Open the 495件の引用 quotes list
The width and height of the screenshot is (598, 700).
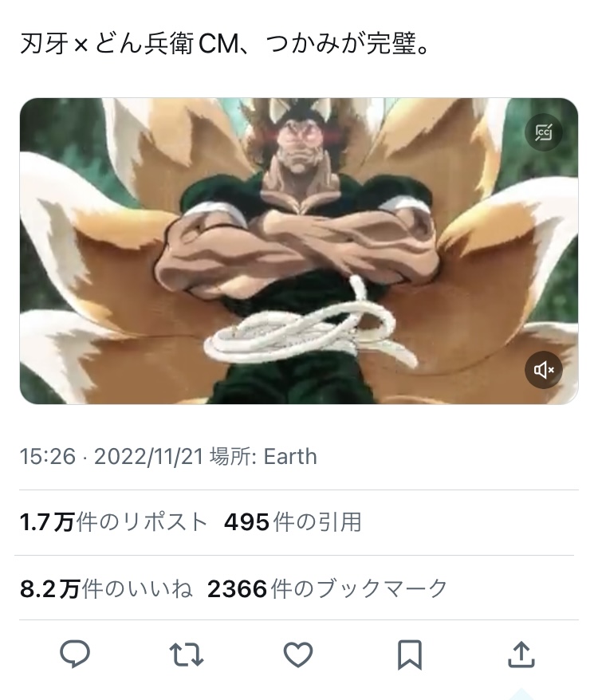[x=293, y=522]
